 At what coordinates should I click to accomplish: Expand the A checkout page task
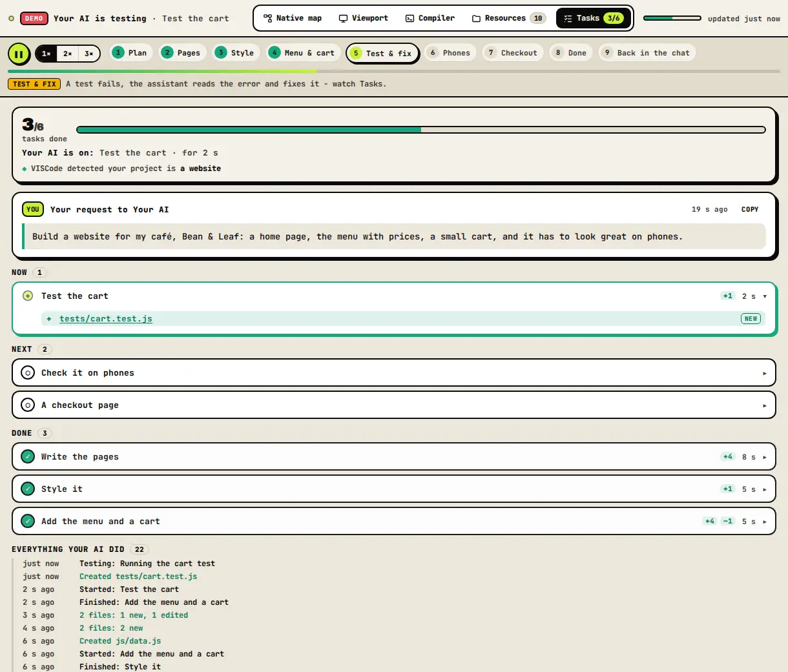click(765, 405)
